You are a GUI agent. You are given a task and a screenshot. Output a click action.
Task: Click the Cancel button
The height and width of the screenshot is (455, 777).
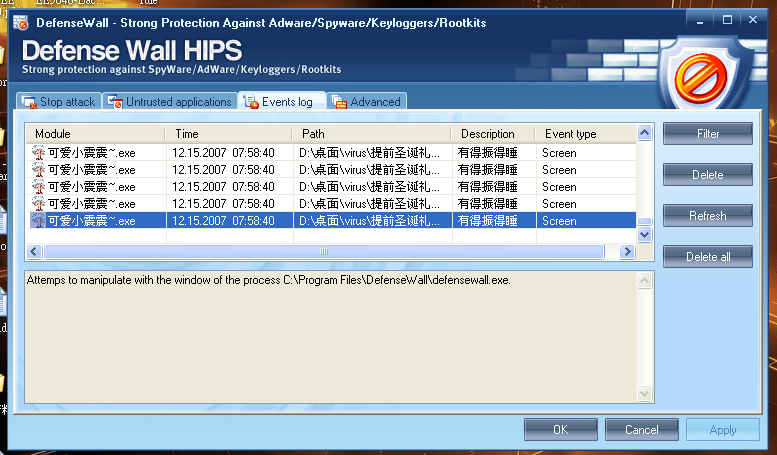(642, 430)
